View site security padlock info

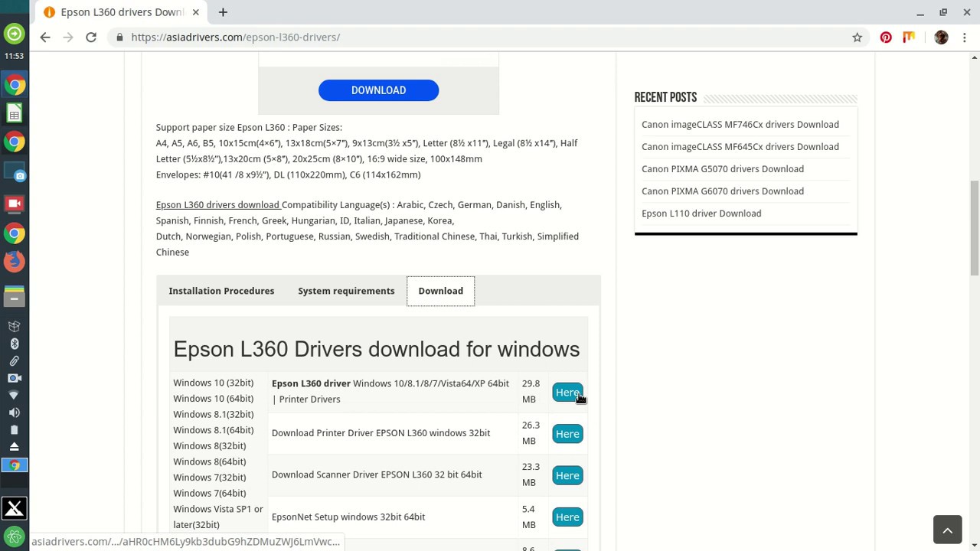(119, 37)
